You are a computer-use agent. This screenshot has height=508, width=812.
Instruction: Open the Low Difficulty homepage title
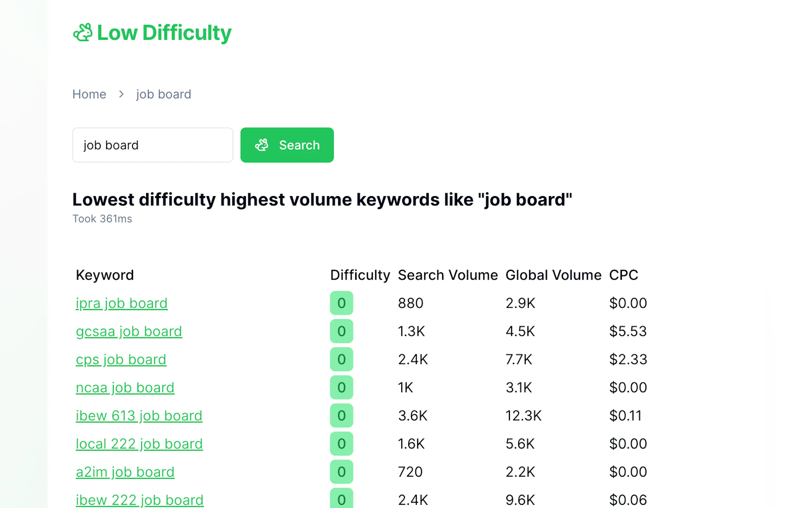[164, 33]
